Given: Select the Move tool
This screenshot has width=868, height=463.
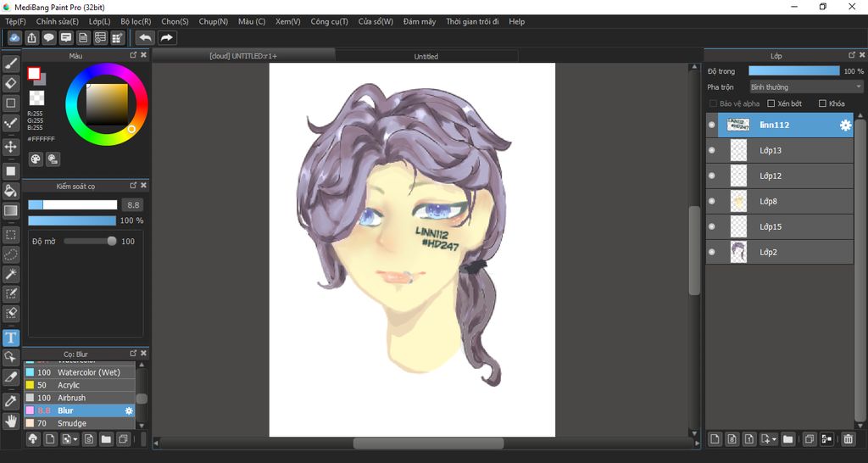Looking at the screenshot, I should pyautogui.click(x=10, y=147).
